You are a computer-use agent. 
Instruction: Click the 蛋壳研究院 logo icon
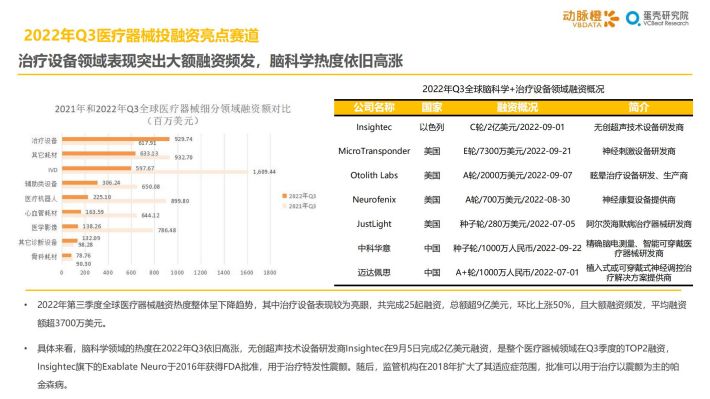(633, 18)
